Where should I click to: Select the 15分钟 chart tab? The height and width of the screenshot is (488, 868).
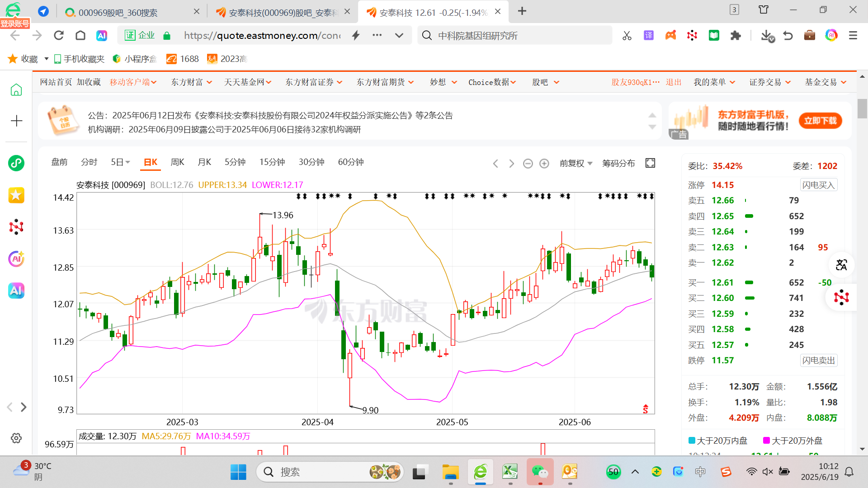(x=272, y=162)
